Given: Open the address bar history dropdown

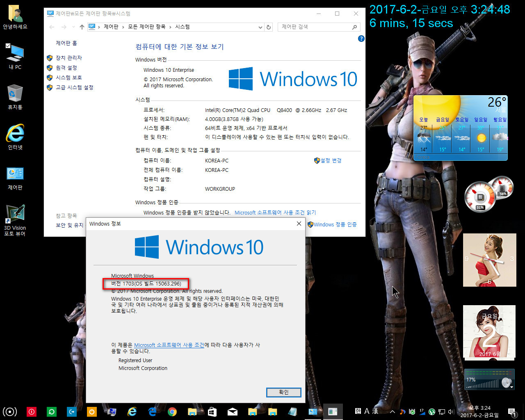Looking at the screenshot, I should coord(260,27).
